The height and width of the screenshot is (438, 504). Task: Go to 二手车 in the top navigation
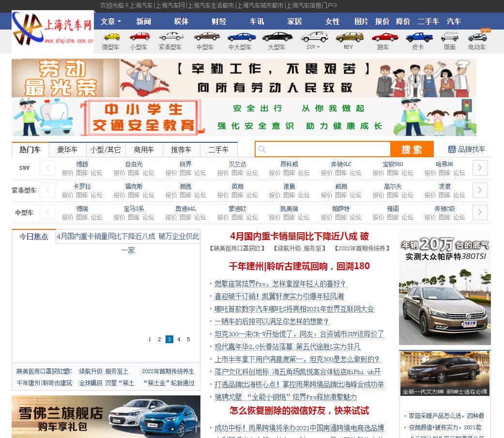428,21
